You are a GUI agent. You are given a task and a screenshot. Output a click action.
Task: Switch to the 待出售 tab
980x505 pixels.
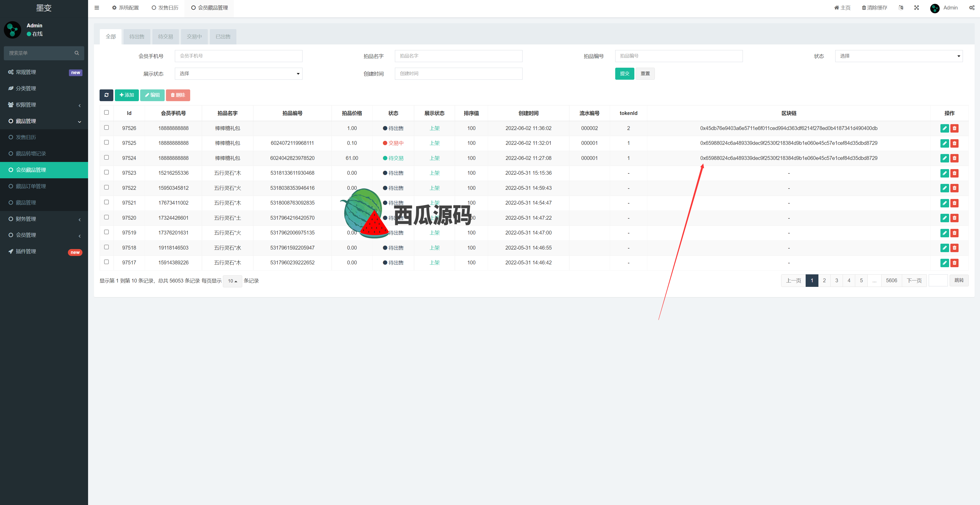coord(137,37)
